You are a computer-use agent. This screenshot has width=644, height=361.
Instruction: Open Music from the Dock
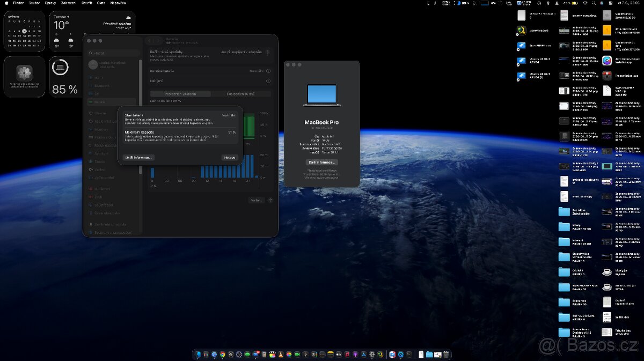click(347, 355)
